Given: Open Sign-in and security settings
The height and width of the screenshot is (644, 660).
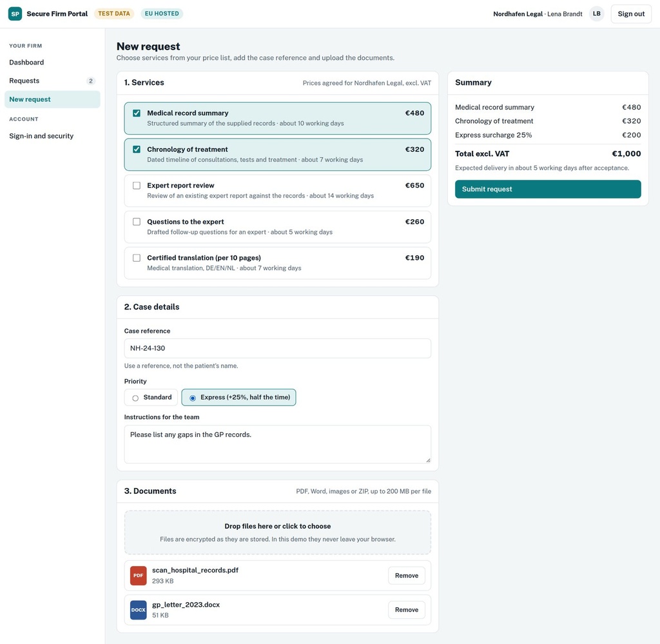Looking at the screenshot, I should pos(52,136).
